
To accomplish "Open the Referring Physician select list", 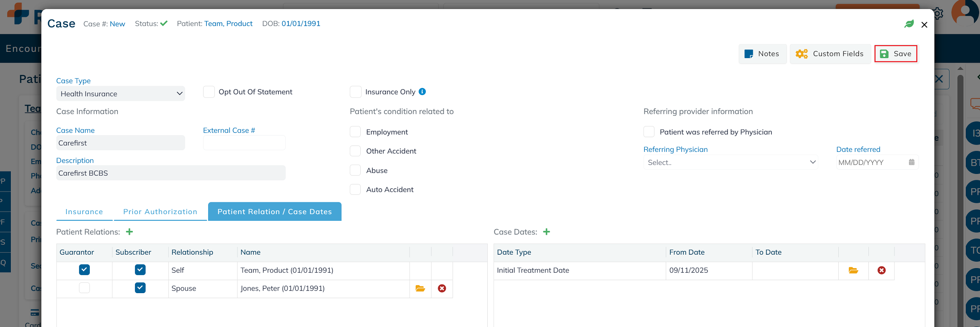I will (730, 162).
